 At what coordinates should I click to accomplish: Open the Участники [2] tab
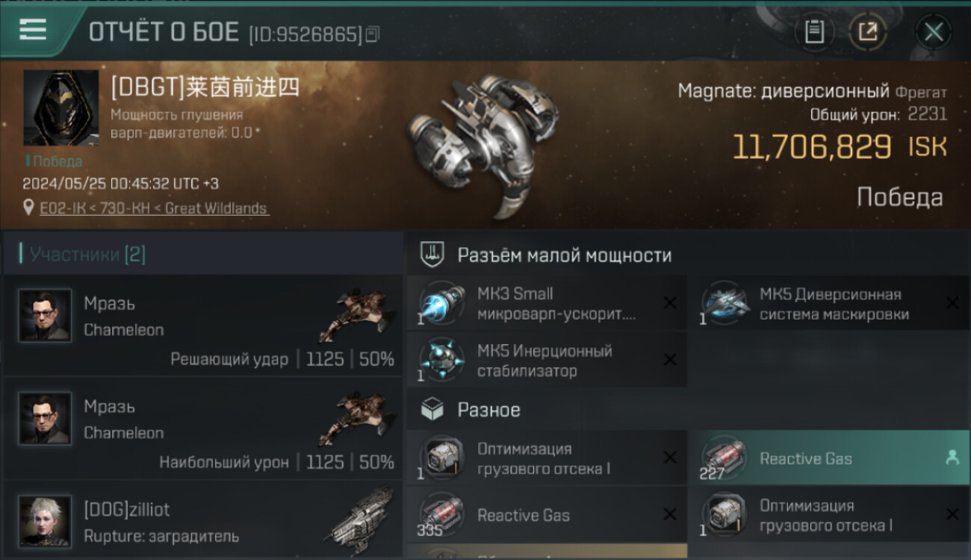pyautogui.click(x=87, y=255)
